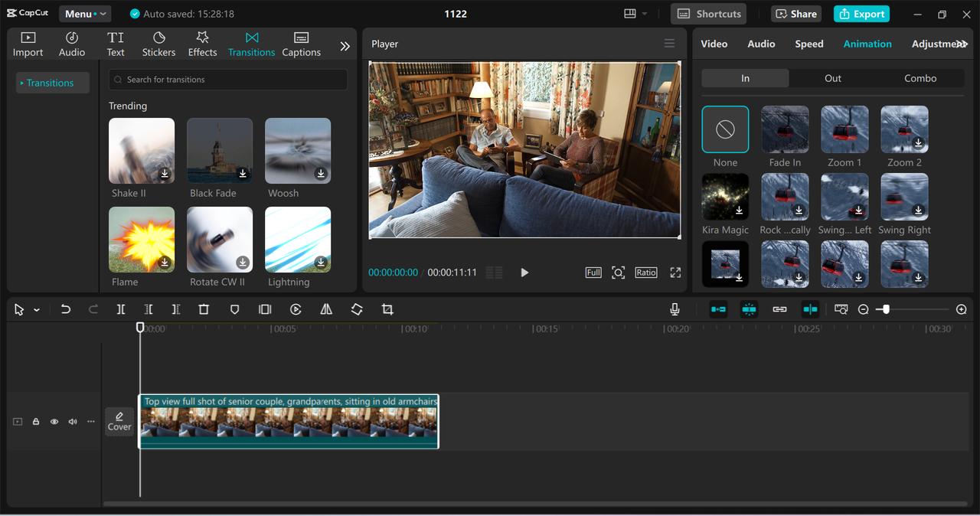Toggle auto snapping on timeline

[749, 309]
